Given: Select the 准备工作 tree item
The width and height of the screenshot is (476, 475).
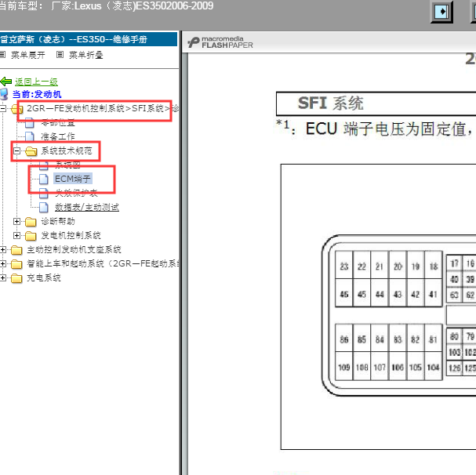Looking at the screenshot, I should (58, 136).
